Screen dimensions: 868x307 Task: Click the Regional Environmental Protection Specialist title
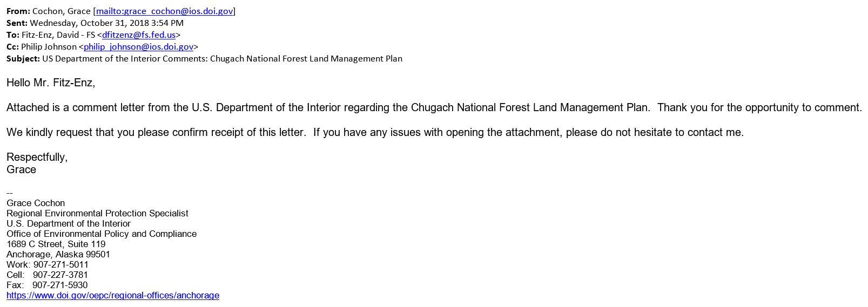97,213
